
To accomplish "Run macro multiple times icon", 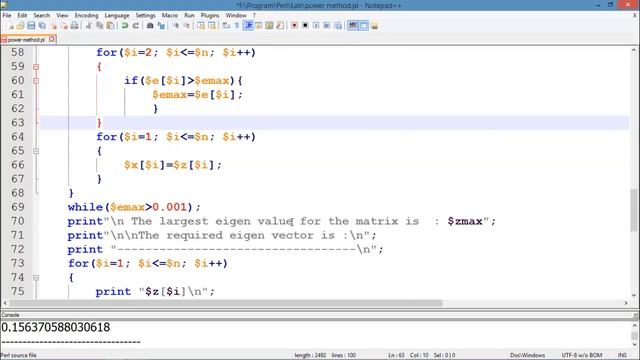I will (327, 26).
